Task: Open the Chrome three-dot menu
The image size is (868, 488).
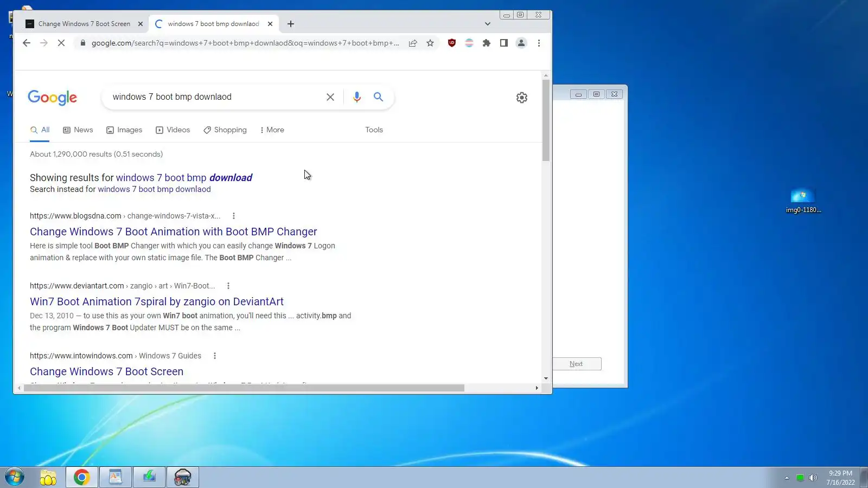Action: [539, 43]
